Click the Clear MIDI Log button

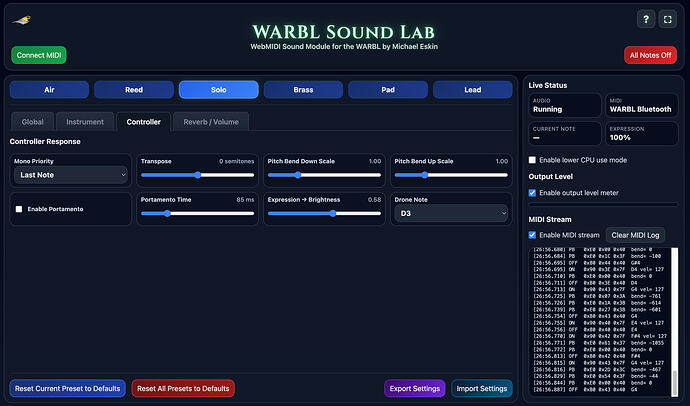pyautogui.click(x=635, y=235)
